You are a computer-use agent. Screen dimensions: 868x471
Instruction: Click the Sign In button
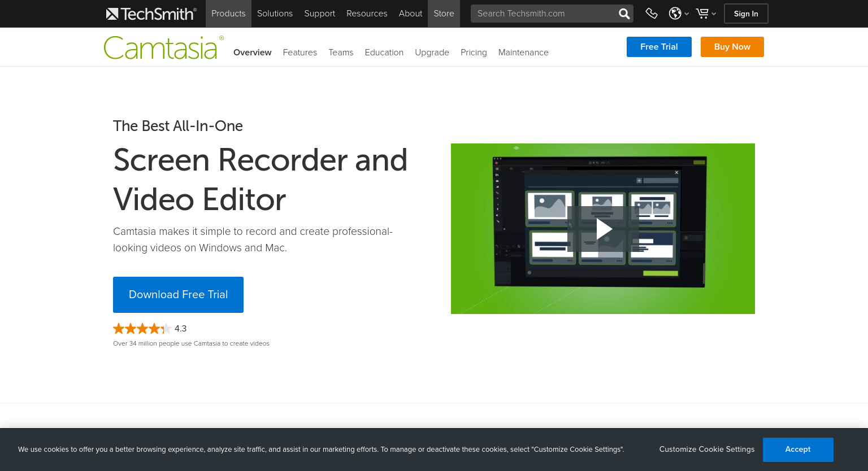tap(746, 14)
